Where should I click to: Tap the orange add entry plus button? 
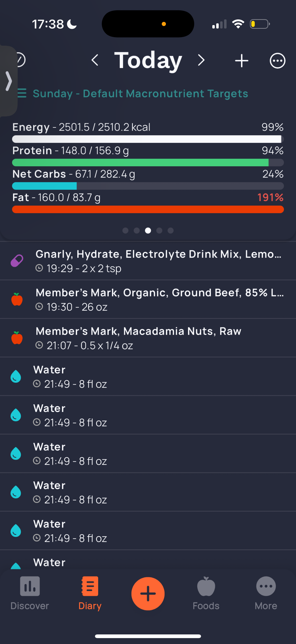pyautogui.click(x=148, y=593)
